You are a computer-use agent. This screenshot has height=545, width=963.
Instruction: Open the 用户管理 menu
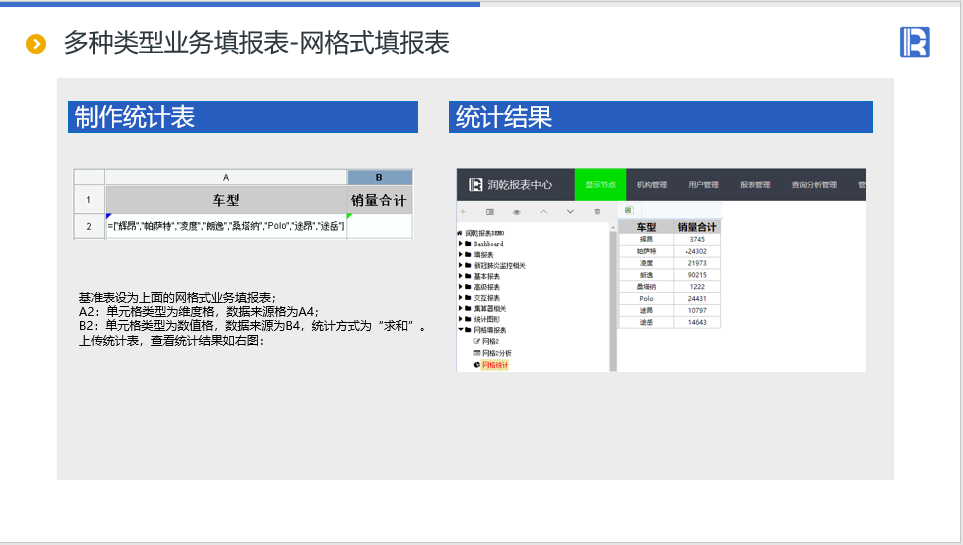pyautogui.click(x=702, y=184)
